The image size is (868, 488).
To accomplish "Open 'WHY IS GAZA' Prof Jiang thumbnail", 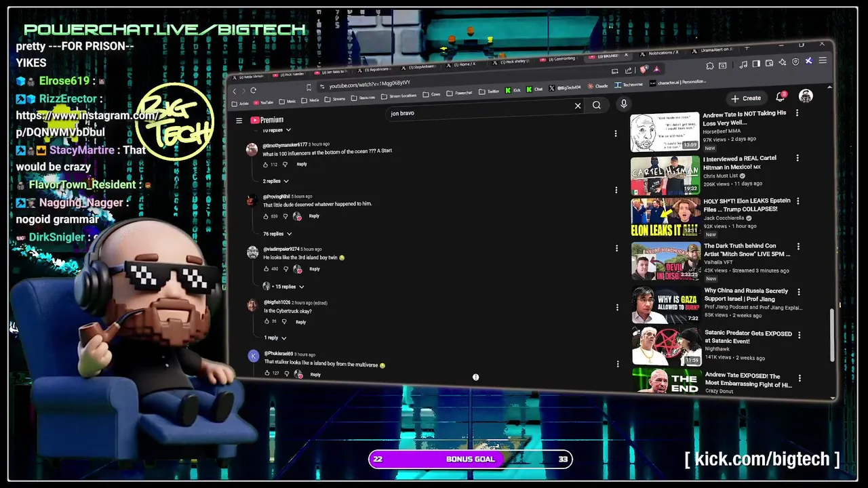I will coord(666,305).
